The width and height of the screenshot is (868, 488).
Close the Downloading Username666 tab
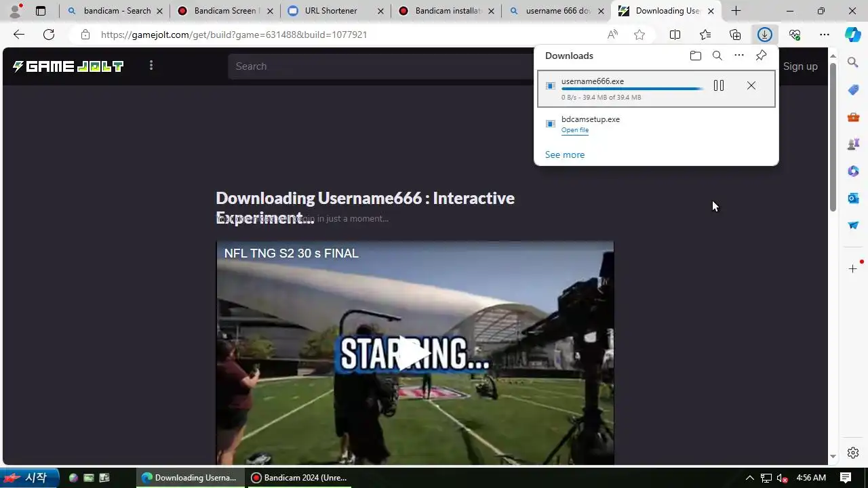[711, 11]
